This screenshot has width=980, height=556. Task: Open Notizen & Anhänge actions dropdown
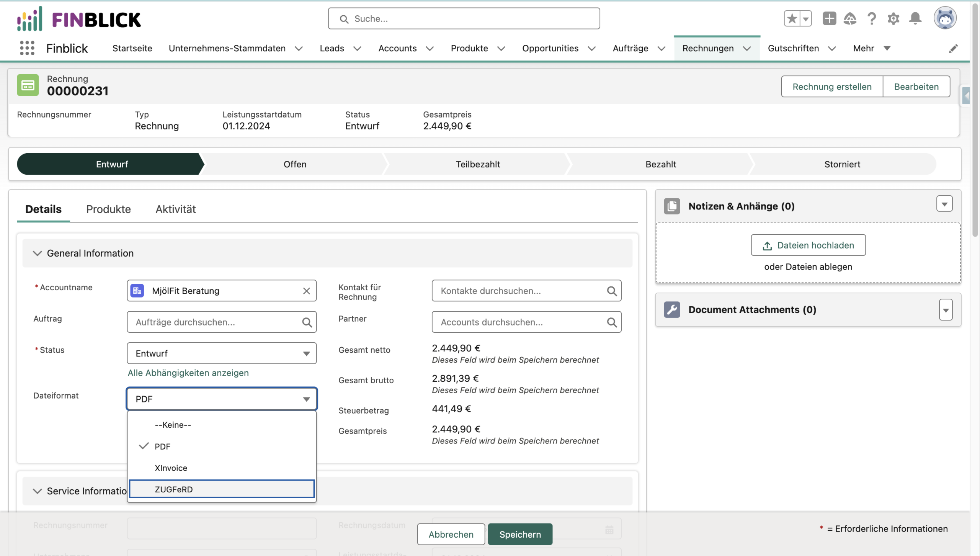(x=944, y=204)
